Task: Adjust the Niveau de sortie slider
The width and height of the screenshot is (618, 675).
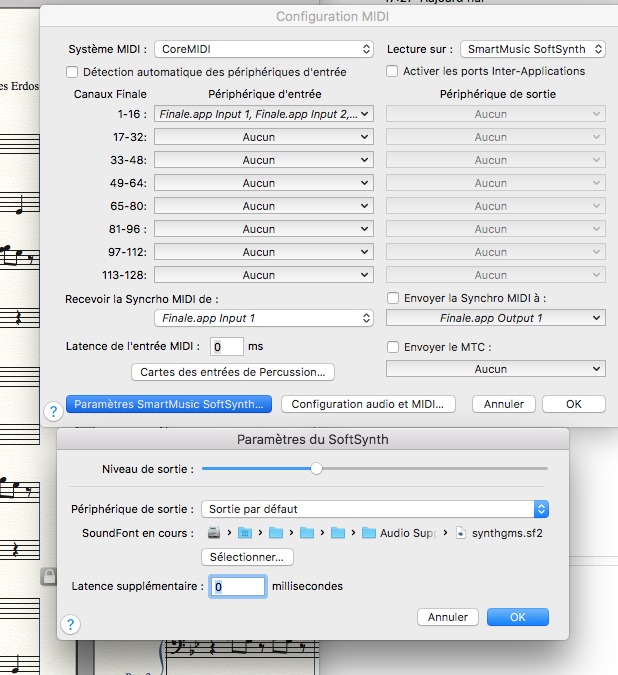Action: click(317, 468)
